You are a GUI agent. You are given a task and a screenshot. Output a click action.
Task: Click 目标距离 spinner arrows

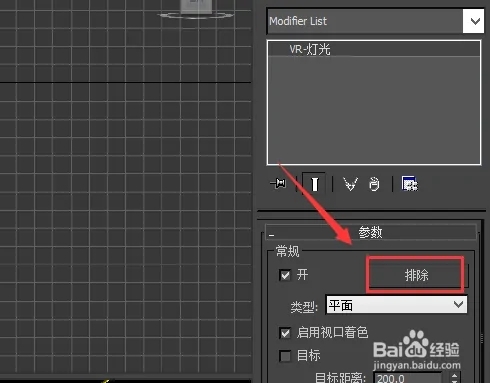point(454,378)
